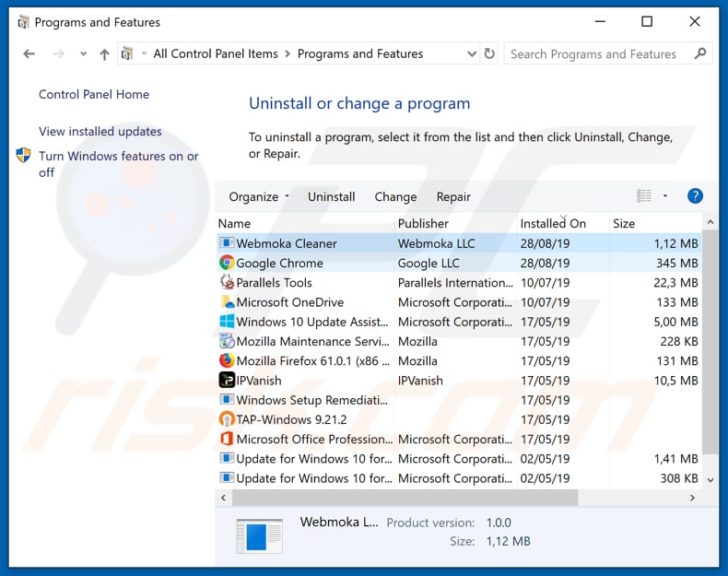This screenshot has height=576, width=728.
Task: Click the Microsoft Office Professional icon
Action: point(227,439)
